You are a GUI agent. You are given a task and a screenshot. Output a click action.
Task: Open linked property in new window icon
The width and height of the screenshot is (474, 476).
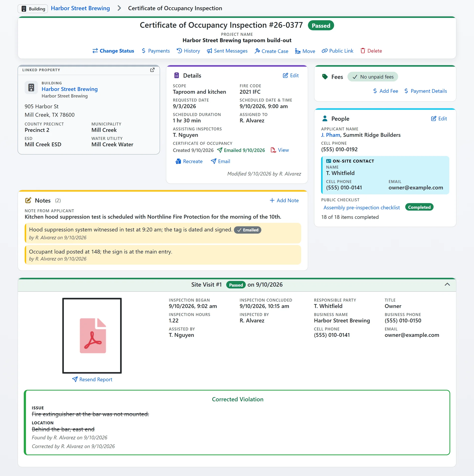[x=152, y=70]
